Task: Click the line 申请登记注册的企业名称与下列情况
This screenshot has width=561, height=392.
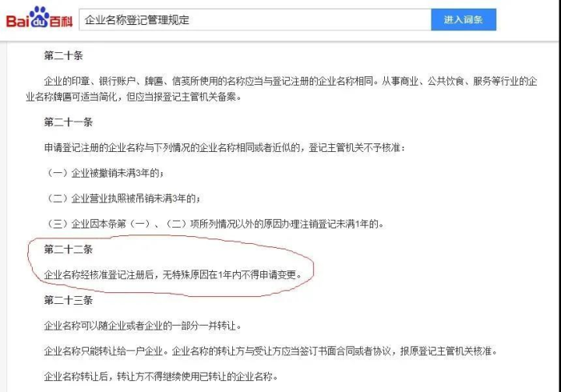Action: click(x=224, y=147)
